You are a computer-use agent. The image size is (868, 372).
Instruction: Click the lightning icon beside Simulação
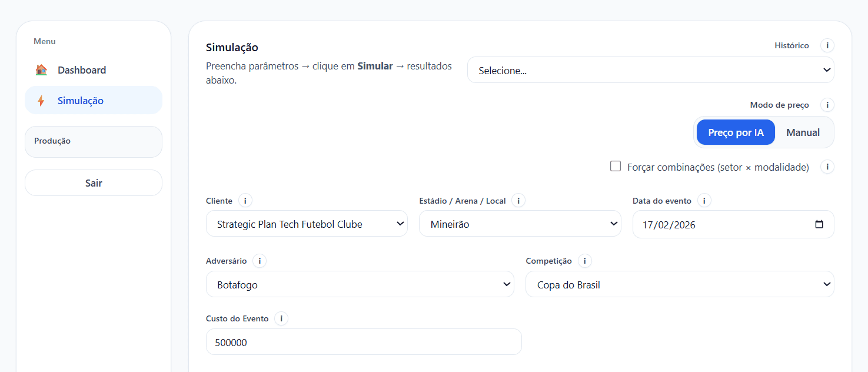[x=41, y=100]
